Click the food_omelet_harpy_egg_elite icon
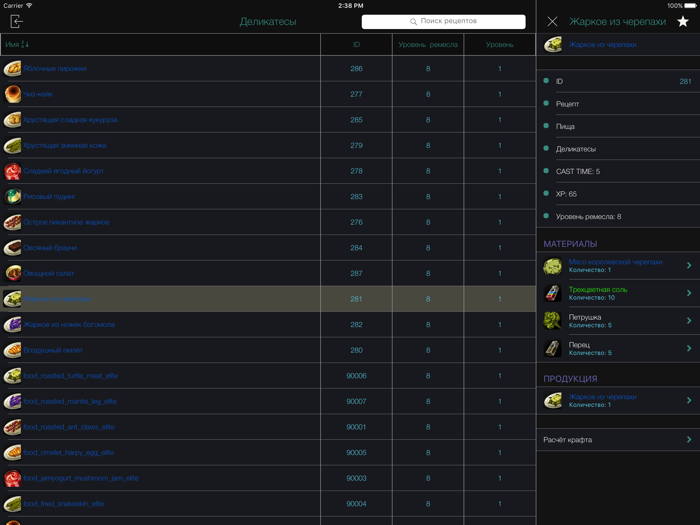 click(12, 453)
